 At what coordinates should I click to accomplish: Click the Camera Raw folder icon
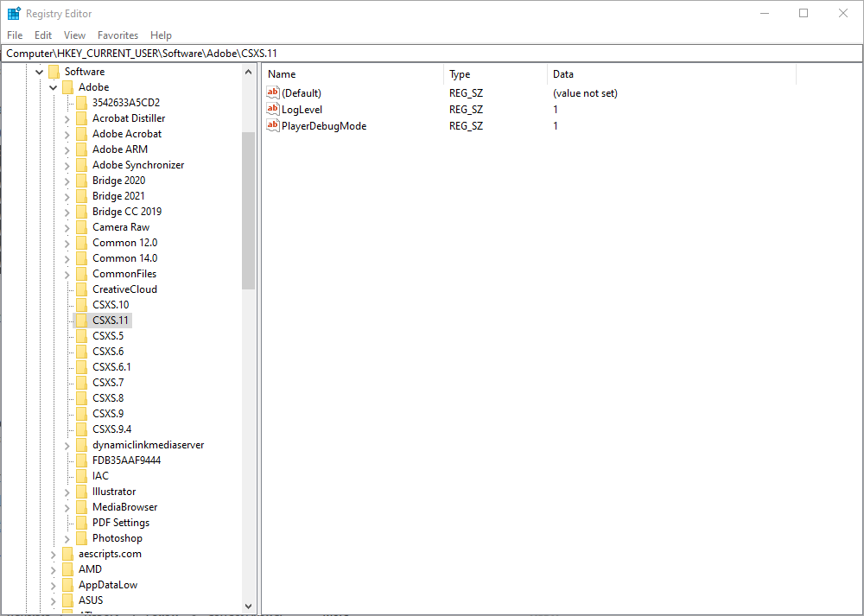coord(81,226)
